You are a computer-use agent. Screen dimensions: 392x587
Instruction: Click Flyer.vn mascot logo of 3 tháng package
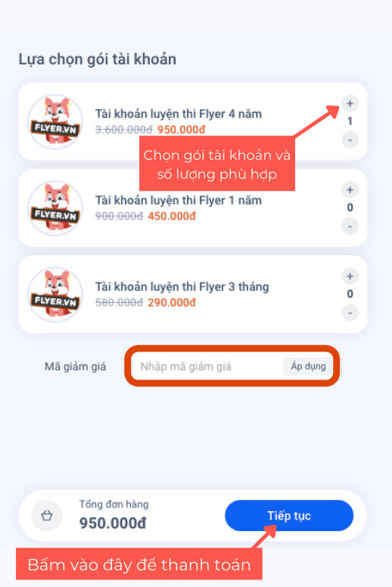tap(55, 294)
